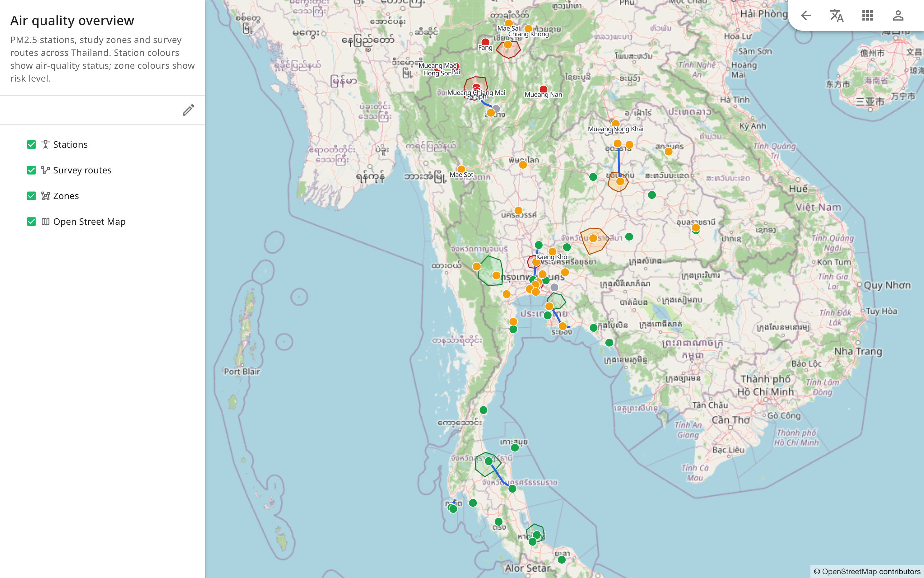Click the Survey routes layer icon
924x578 pixels.
tap(46, 170)
